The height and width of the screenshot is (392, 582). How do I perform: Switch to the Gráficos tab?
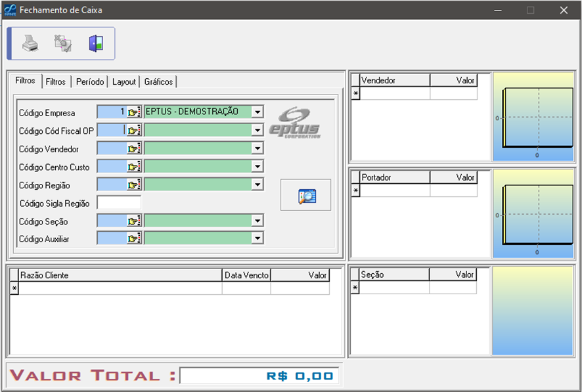158,82
